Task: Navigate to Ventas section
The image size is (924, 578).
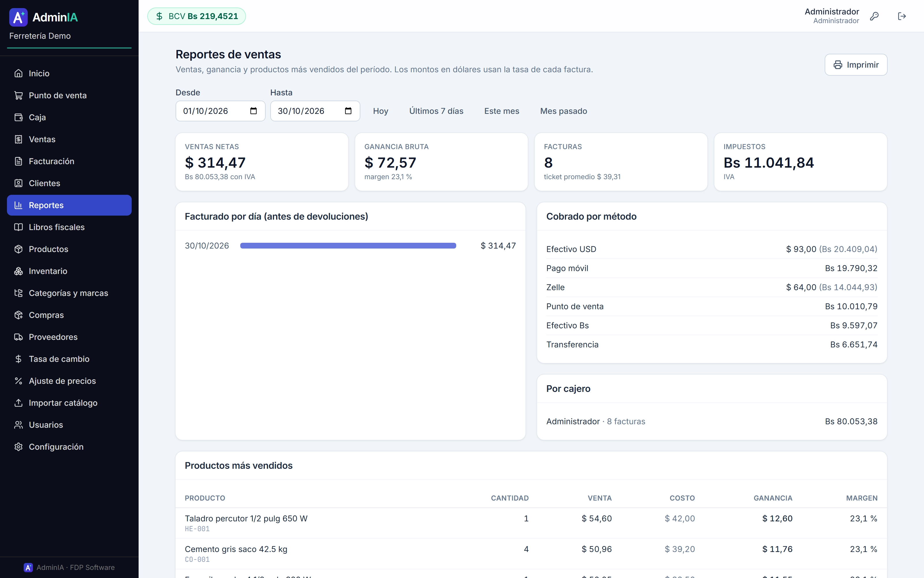Action: (69, 139)
